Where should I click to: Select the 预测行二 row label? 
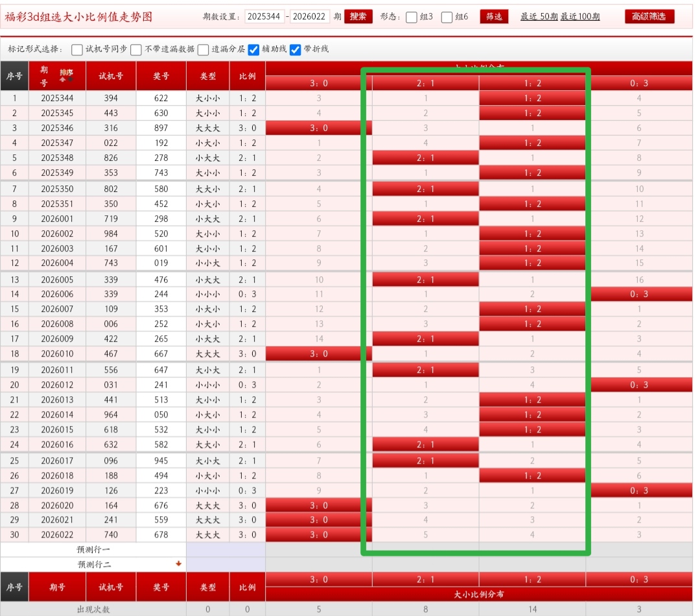(x=94, y=564)
